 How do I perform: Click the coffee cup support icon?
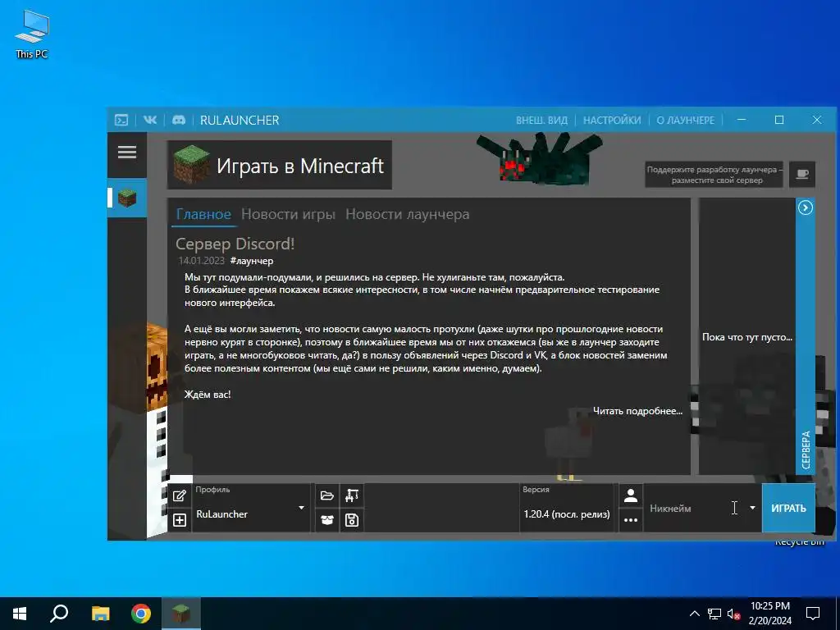(802, 174)
